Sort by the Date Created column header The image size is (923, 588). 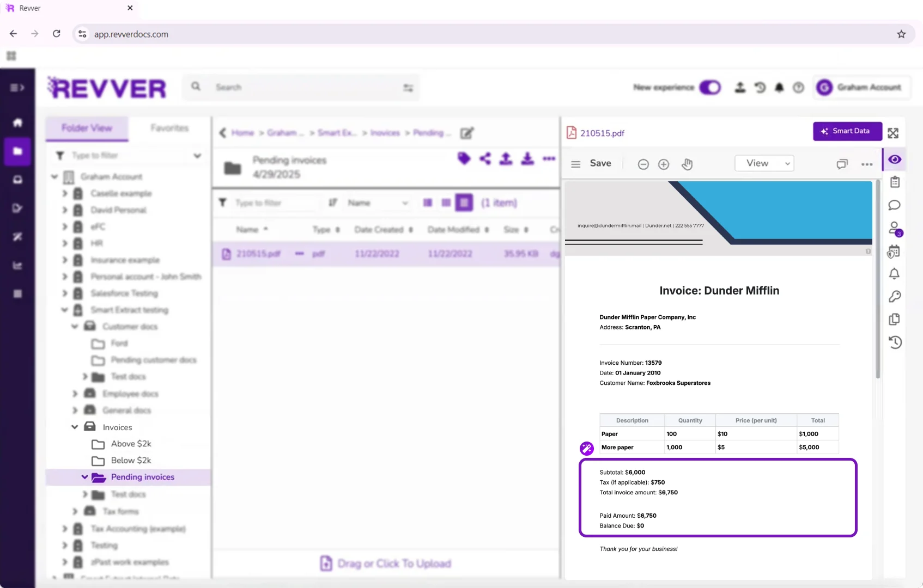[x=384, y=230]
